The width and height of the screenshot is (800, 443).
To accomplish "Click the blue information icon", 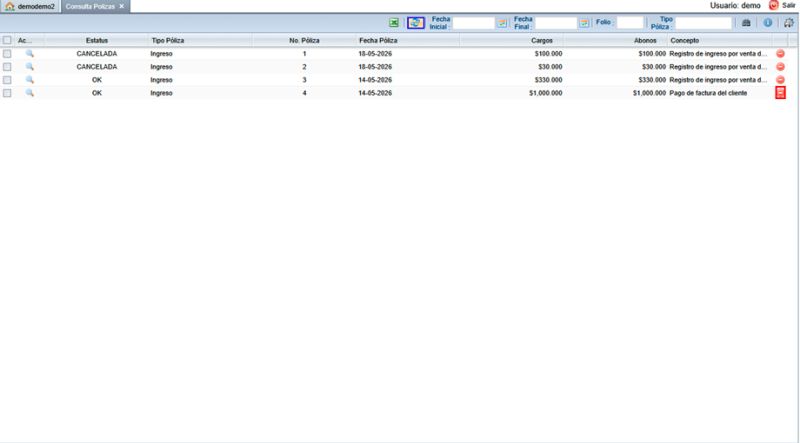I will pyautogui.click(x=767, y=23).
